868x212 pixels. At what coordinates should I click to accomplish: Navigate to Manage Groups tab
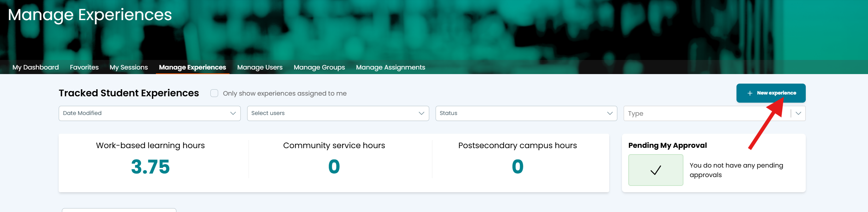[x=319, y=67]
